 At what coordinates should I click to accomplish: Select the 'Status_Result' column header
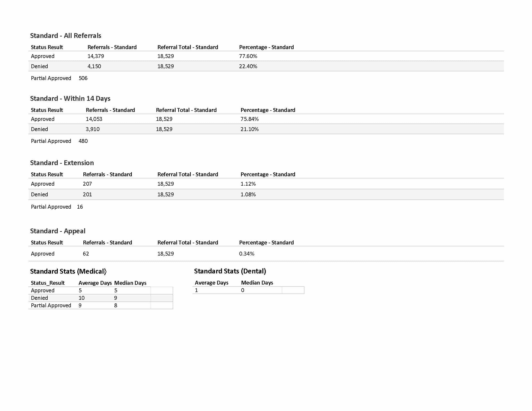click(48, 283)
